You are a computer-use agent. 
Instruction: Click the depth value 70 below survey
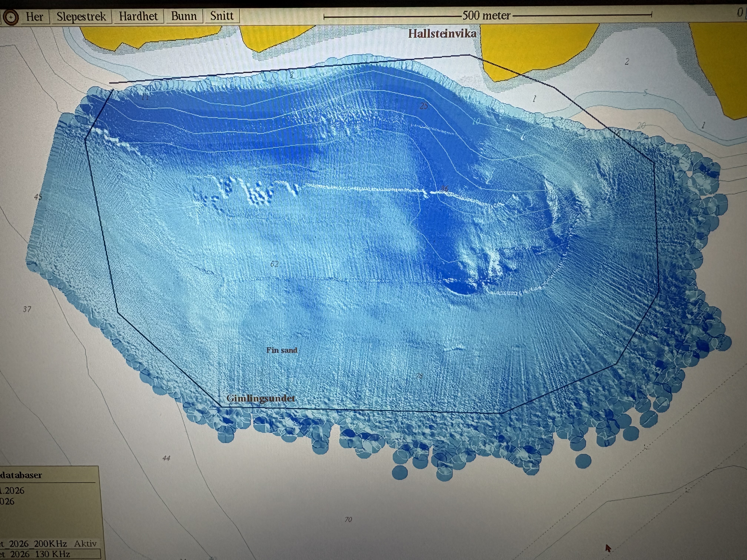[348, 519]
